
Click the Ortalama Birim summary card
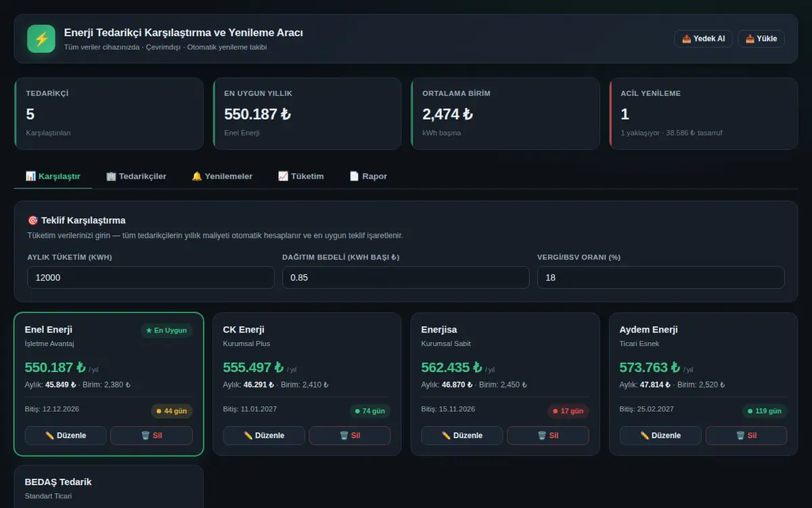(x=505, y=114)
